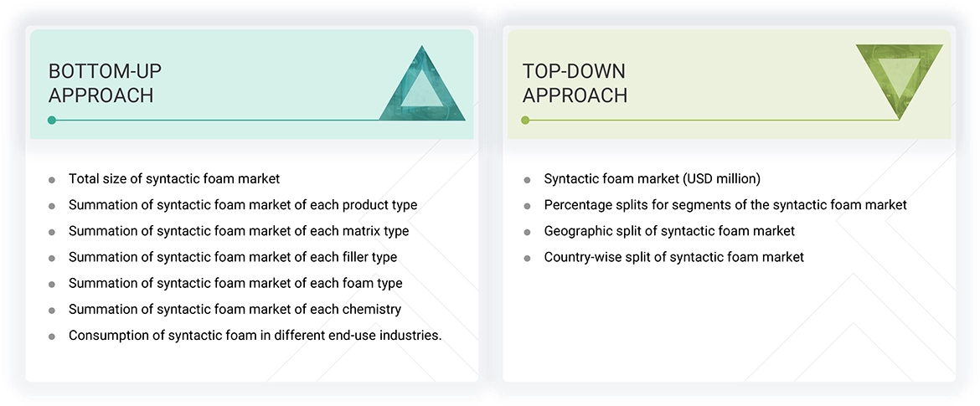The height and width of the screenshot is (406, 980).
Task: Click the 'each filler type' summation line
Action: (233, 257)
